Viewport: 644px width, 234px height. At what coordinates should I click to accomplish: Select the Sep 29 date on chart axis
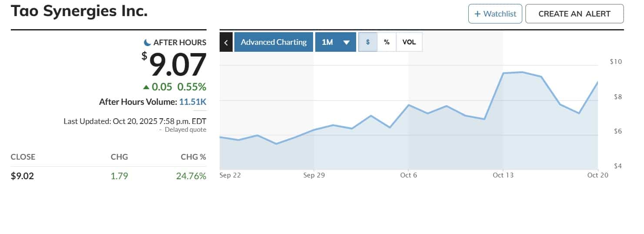(x=314, y=175)
